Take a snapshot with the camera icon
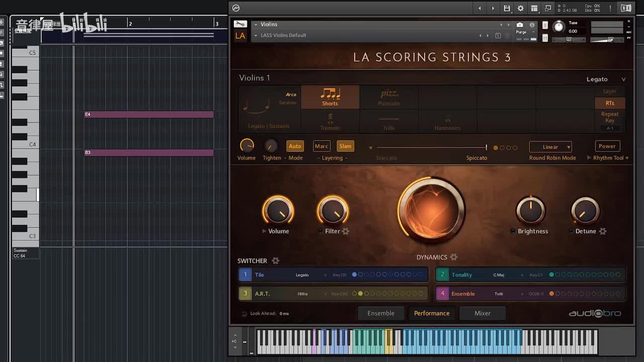The width and height of the screenshot is (644, 362). point(520,25)
